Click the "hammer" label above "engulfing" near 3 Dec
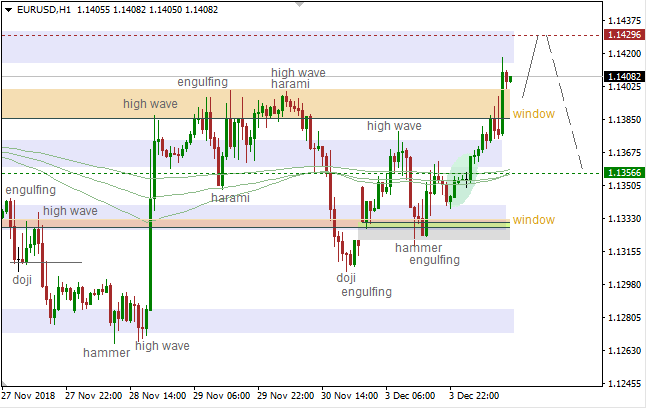Viewport: 647px width, 409px height. point(418,247)
